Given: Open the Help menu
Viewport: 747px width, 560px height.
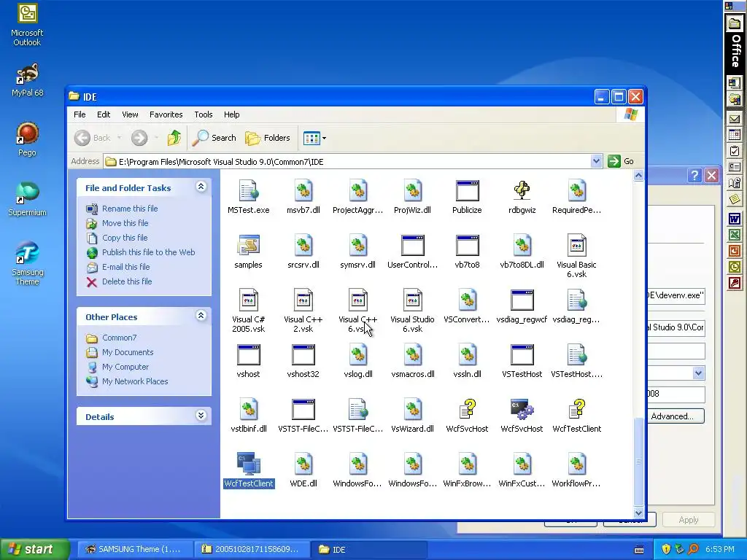Looking at the screenshot, I should (x=231, y=114).
